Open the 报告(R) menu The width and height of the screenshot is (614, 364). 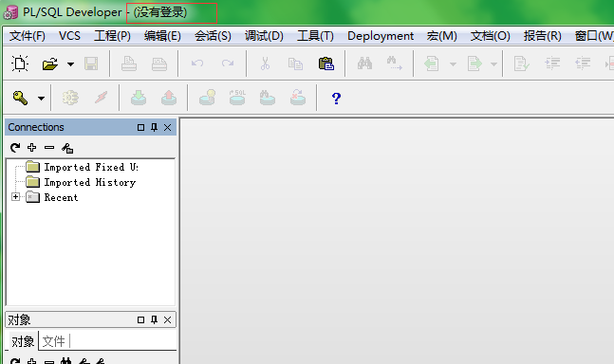pos(543,36)
